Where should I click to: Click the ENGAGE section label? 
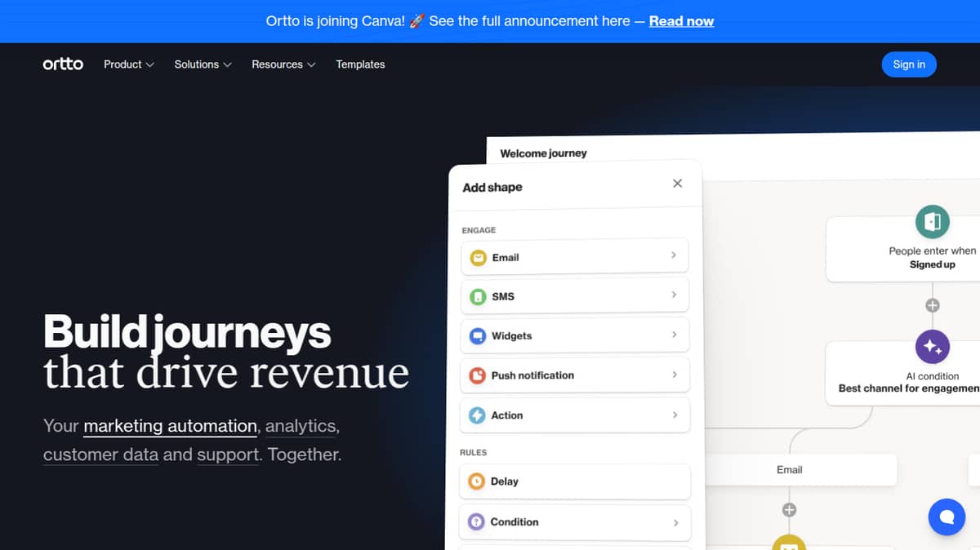click(479, 230)
